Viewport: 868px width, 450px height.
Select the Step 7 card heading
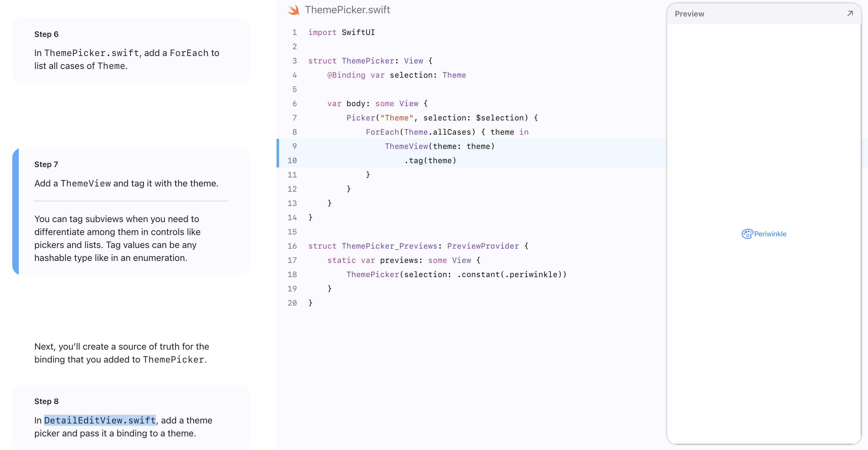tap(46, 164)
